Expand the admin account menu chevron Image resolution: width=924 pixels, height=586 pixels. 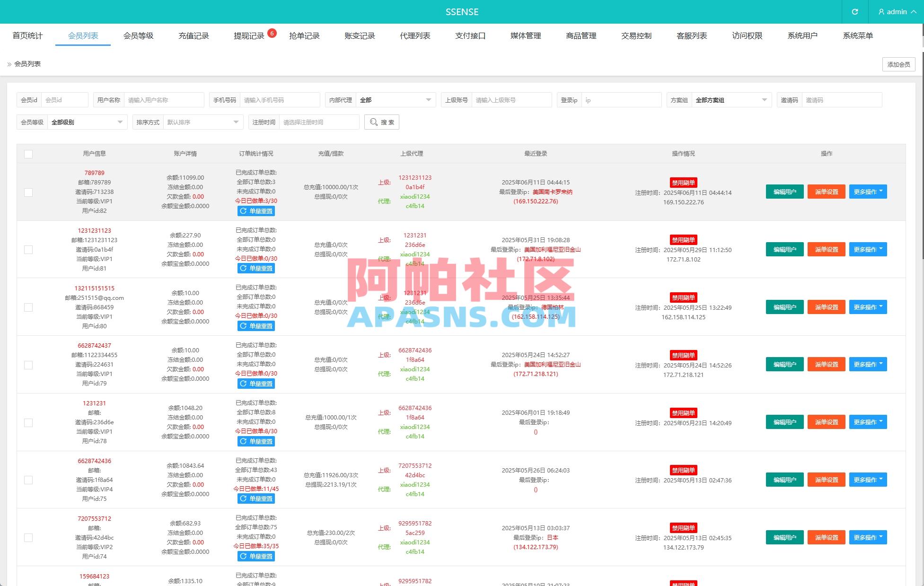[913, 12]
